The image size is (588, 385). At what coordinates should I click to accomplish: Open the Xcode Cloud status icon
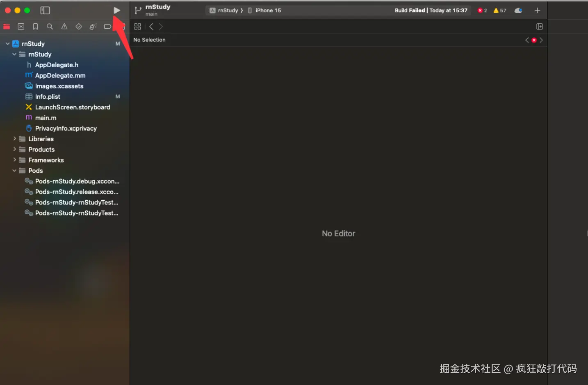pyautogui.click(x=518, y=11)
